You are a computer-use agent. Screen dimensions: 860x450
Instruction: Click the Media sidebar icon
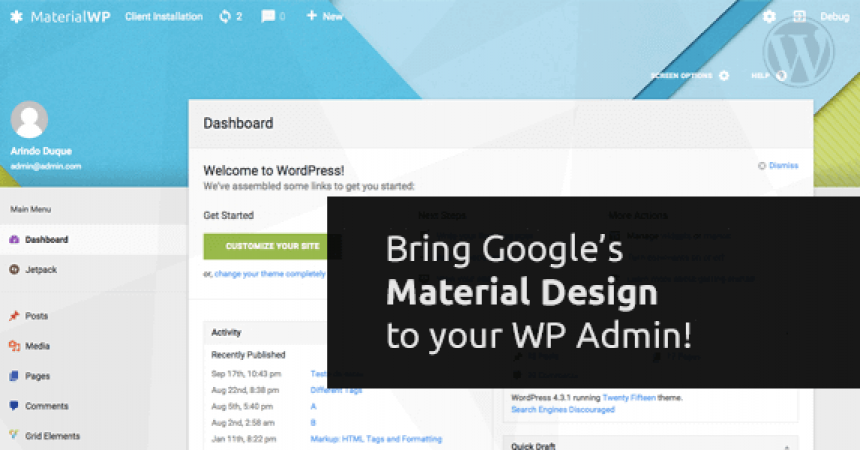(14, 346)
